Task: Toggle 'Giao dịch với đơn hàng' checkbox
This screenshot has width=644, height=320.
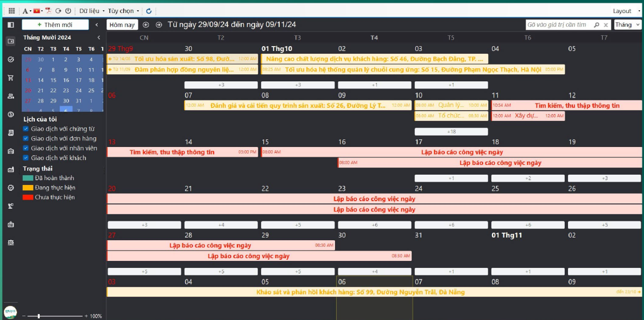Action: [26, 139]
